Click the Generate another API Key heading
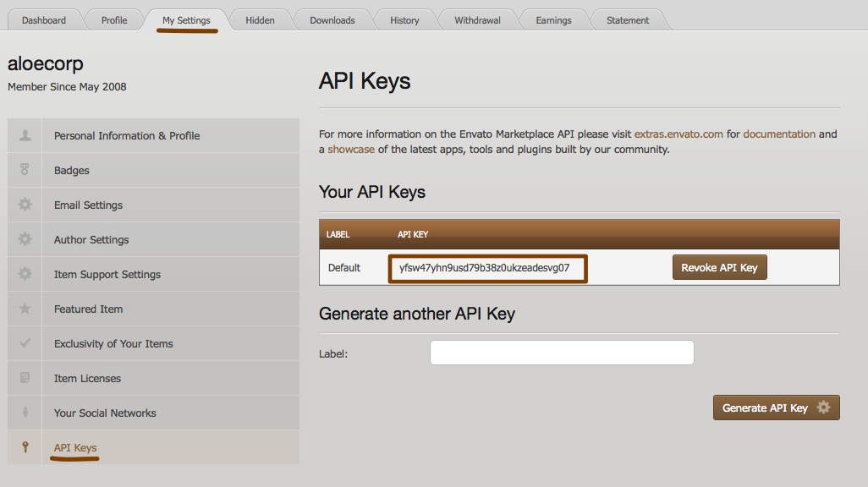This screenshot has height=487, width=868. coord(417,314)
